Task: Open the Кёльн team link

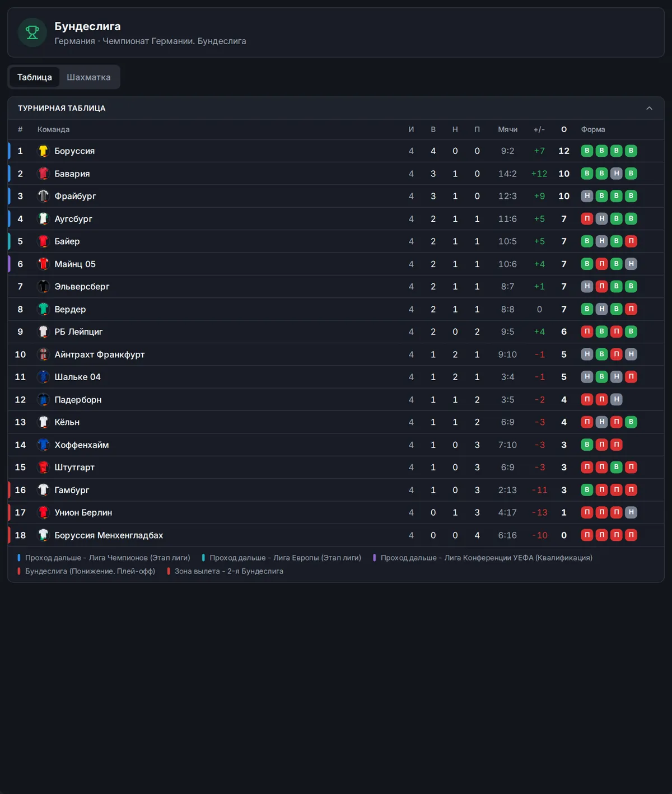Action: pyautogui.click(x=67, y=422)
